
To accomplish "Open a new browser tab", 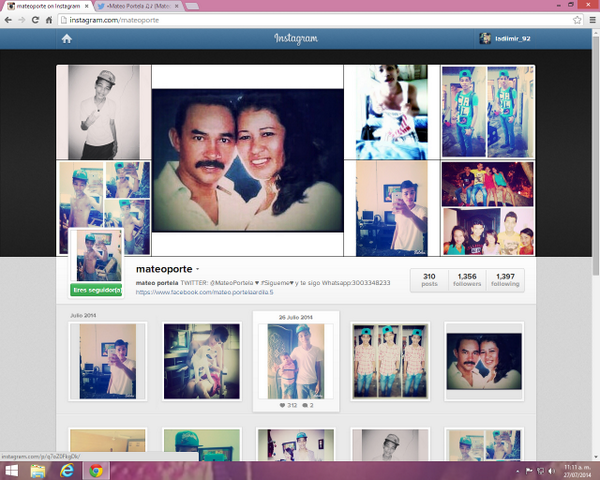I will [x=192, y=6].
